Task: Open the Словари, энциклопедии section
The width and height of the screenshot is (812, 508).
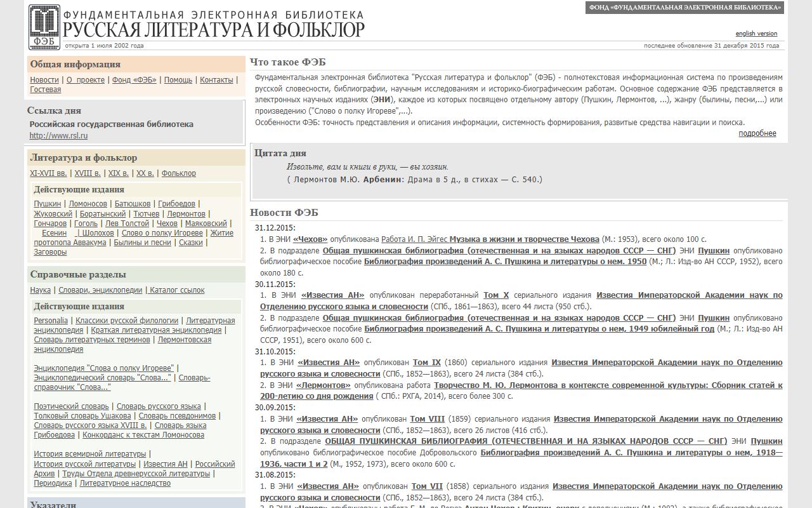Action: (100, 290)
